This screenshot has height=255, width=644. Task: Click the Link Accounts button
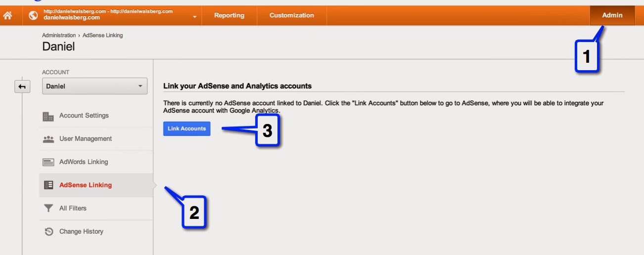coord(187,128)
